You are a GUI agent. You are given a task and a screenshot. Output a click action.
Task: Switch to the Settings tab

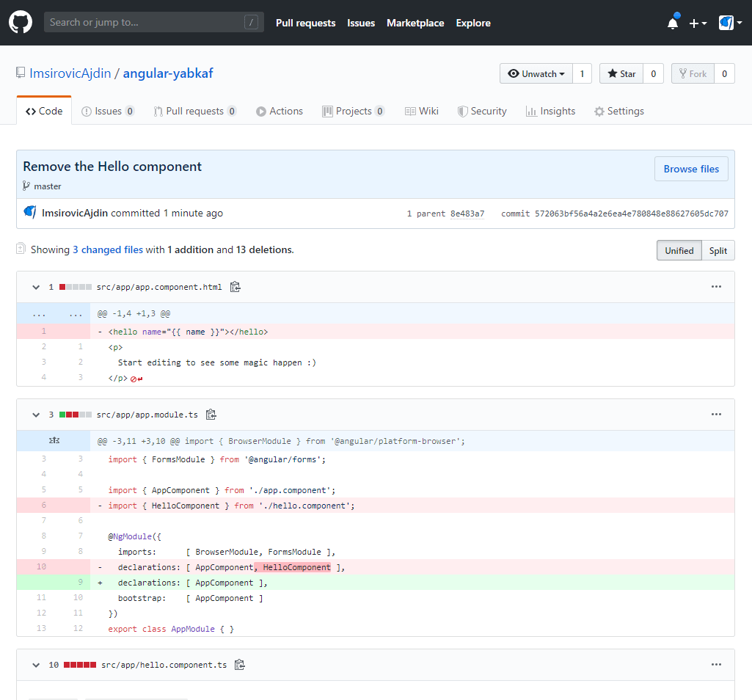click(x=619, y=111)
